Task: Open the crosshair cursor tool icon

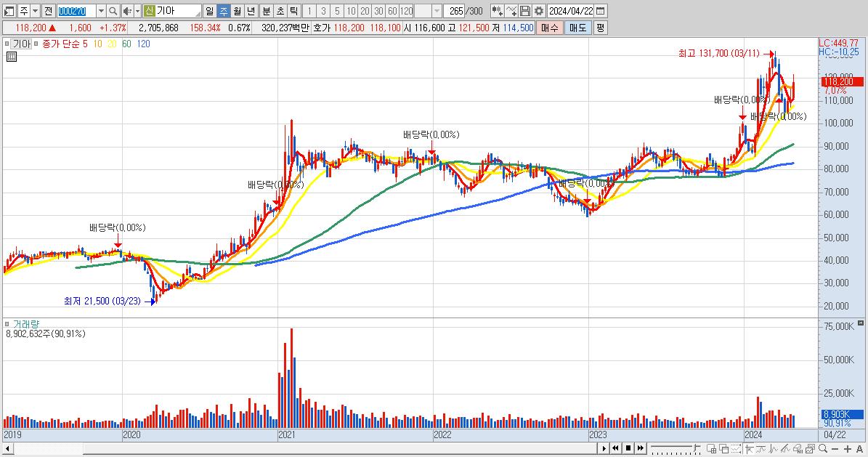Action: (750, 448)
